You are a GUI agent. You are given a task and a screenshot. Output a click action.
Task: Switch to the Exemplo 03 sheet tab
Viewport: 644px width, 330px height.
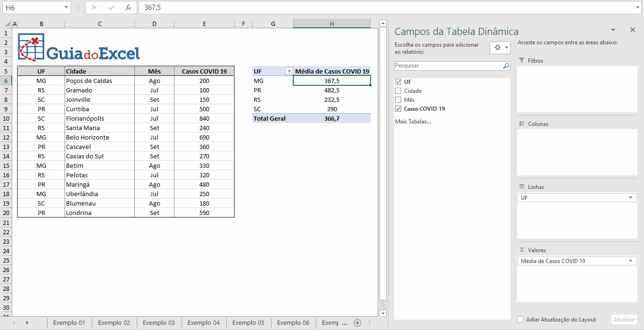tap(159, 322)
